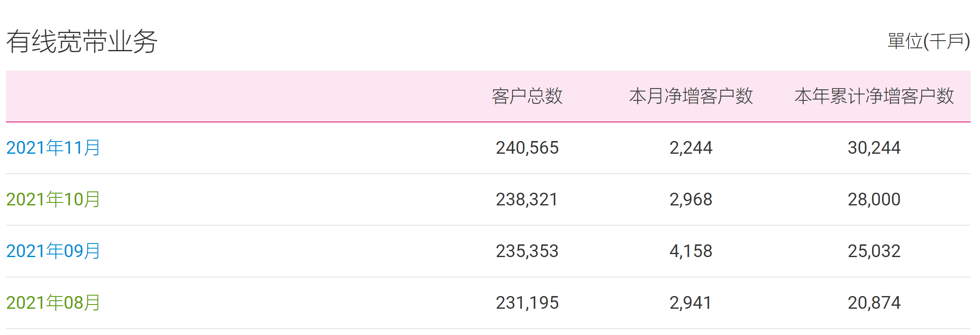Select the cumulative value 25,032
The width and height of the screenshot is (980, 335).
(x=874, y=251)
